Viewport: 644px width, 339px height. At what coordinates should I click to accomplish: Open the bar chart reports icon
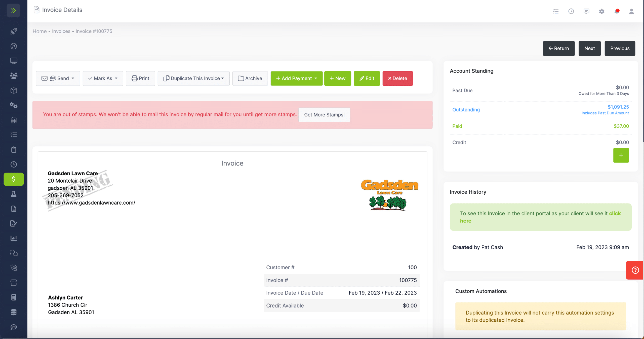click(x=14, y=238)
